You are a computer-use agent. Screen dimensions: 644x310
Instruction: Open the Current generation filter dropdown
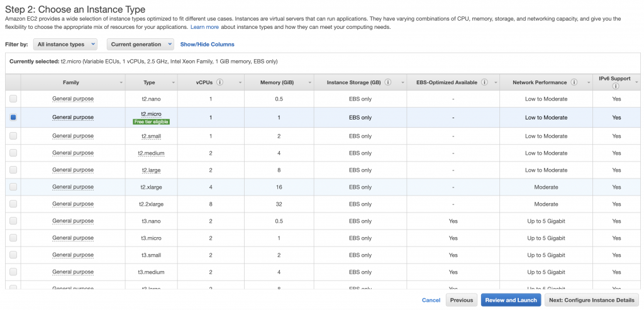tap(140, 45)
